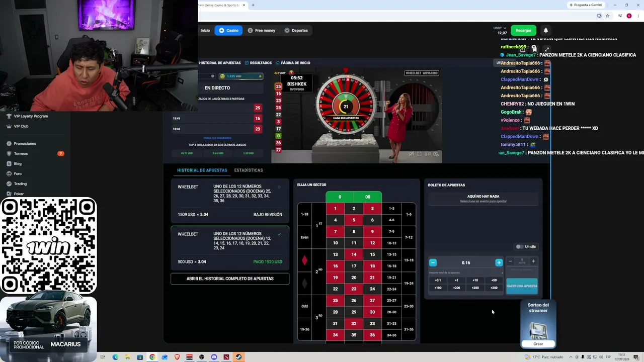Open Chrome from the Windows taskbar
Image resolution: width=644 pixels, height=362 pixels.
pyautogui.click(x=152, y=357)
